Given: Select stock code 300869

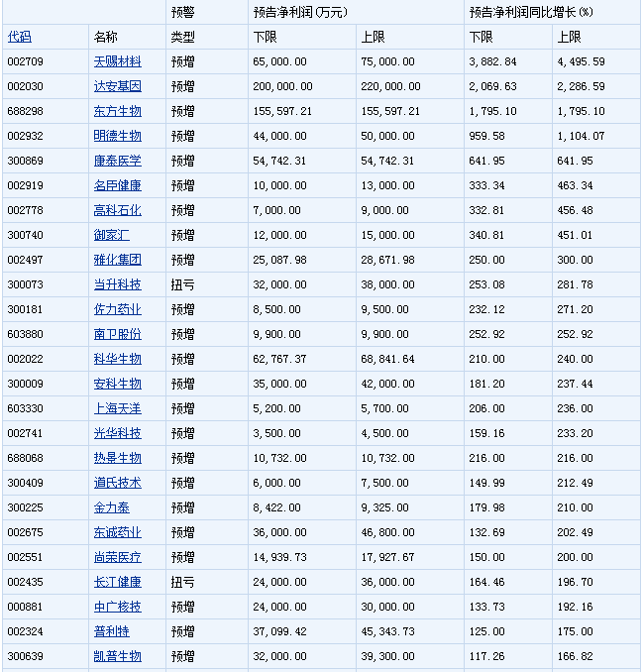Looking at the screenshot, I should [x=26, y=162].
